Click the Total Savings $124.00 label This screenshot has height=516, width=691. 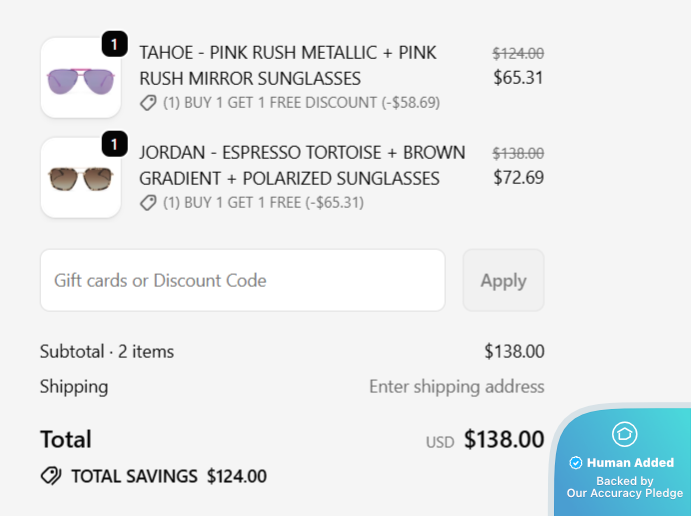pyautogui.click(x=168, y=476)
